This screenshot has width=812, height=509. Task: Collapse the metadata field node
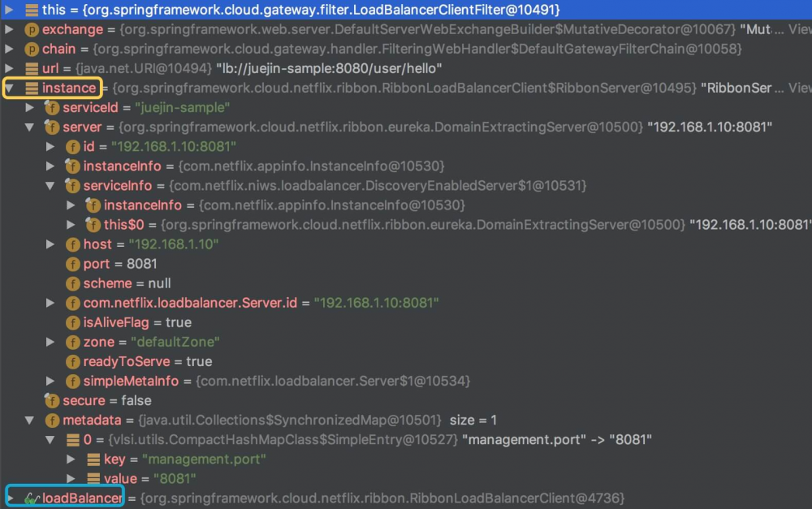[x=30, y=421]
